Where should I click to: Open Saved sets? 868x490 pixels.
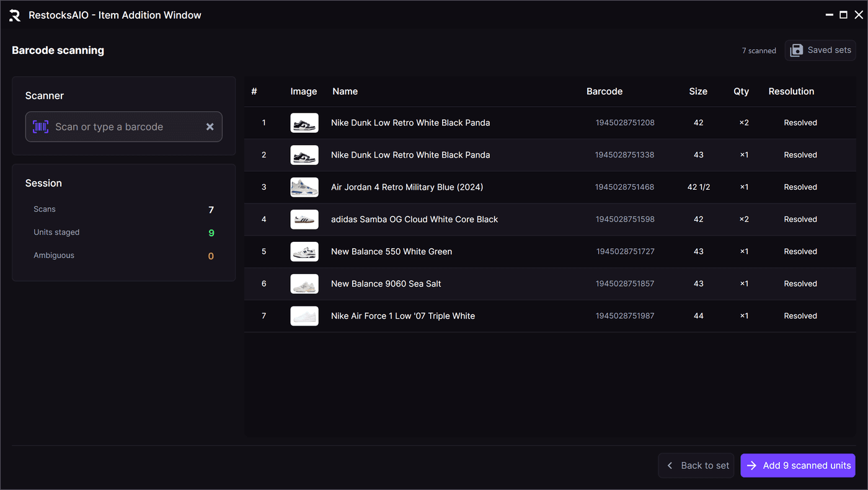point(820,50)
